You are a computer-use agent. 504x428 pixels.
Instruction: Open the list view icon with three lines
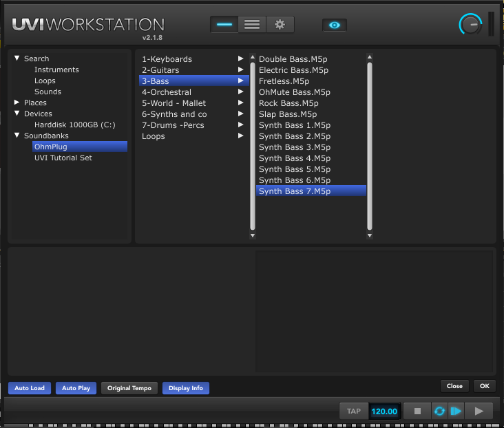(252, 25)
